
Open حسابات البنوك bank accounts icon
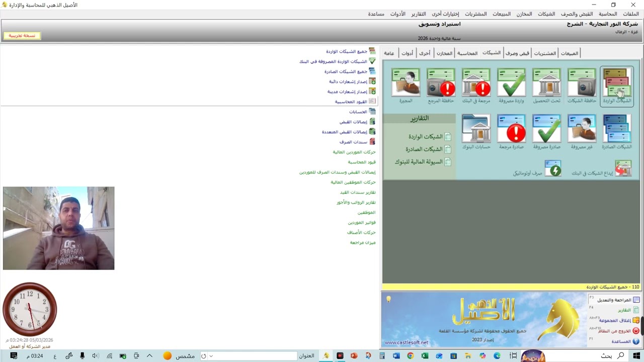point(476,132)
